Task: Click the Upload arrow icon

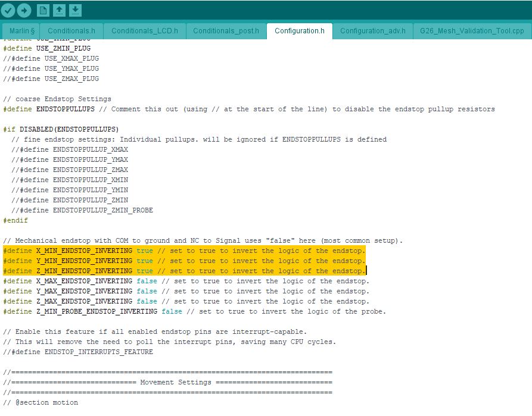Action: pyautogui.click(x=24, y=10)
